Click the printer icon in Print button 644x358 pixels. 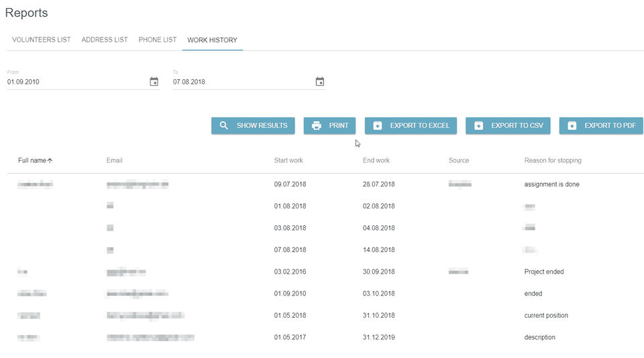point(316,125)
